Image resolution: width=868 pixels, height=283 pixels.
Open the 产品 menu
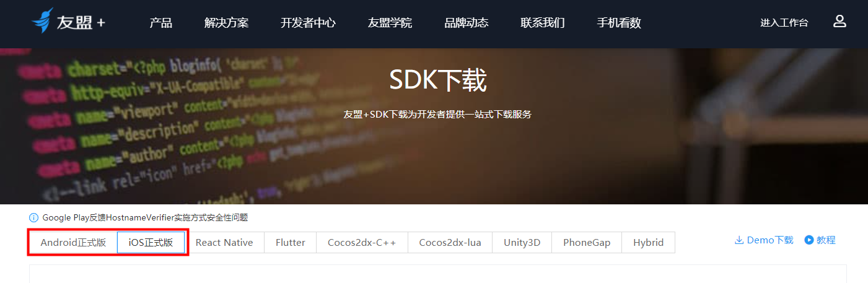coord(161,23)
